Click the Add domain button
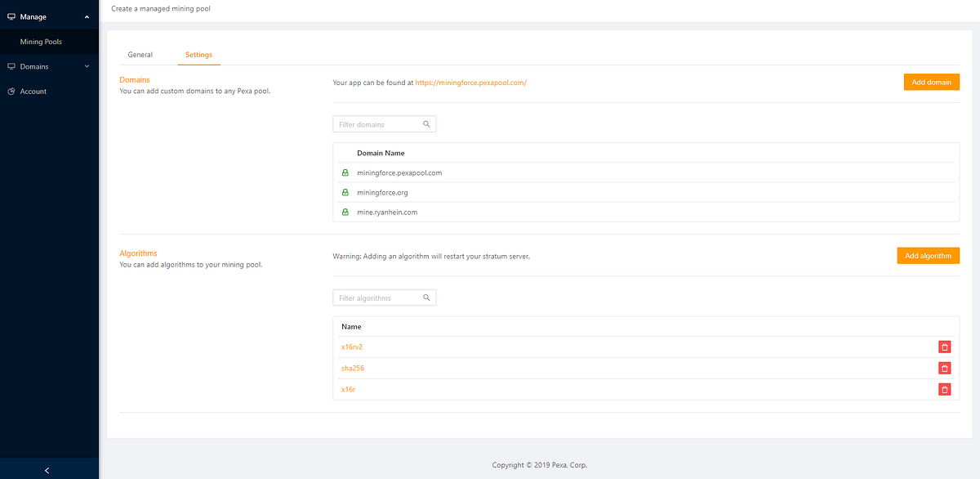Viewport: 980px width, 479px height. [x=932, y=82]
